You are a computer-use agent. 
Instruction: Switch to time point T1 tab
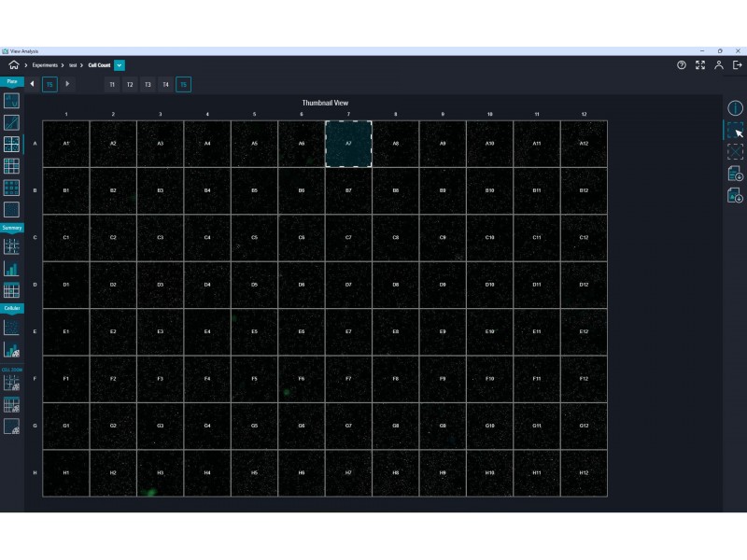coord(112,85)
